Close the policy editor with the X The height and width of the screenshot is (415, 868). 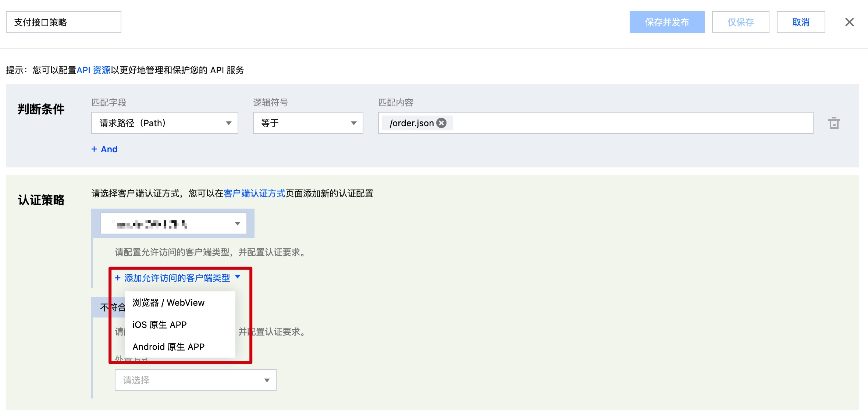(x=850, y=22)
